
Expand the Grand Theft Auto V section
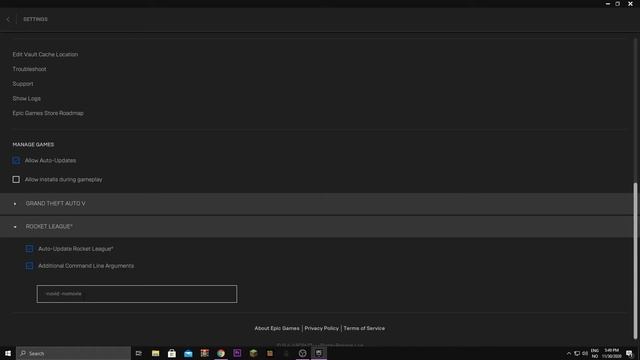(x=316, y=204)
